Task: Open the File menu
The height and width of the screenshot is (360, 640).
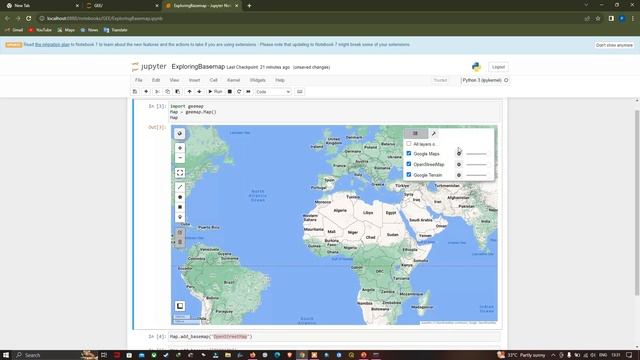Action: click(139, 80)
